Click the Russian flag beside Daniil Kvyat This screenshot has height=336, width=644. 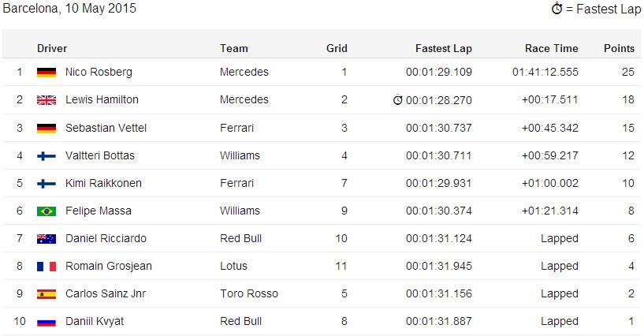46,322
